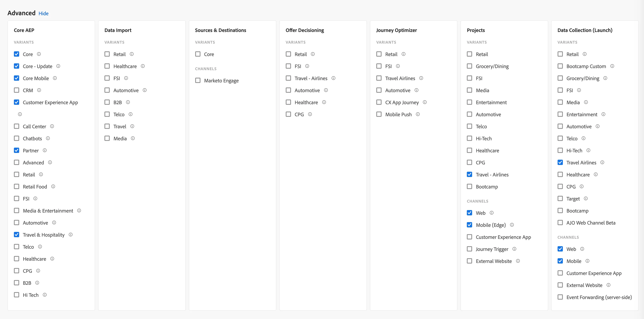The height and width of the screenshot is (319, 644).
Task: Check Core checkbox in Sources & Destinations
Action: coord(198,54)
